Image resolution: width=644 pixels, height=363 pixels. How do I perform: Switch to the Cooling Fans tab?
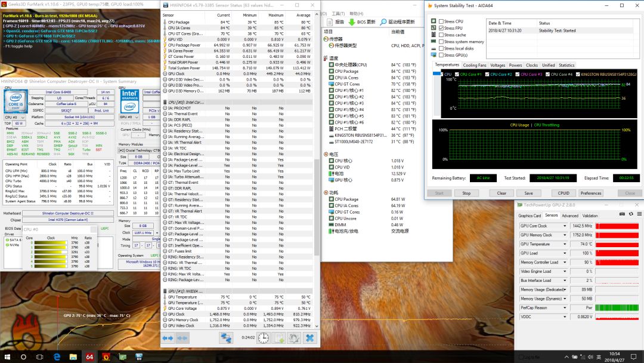475,65
